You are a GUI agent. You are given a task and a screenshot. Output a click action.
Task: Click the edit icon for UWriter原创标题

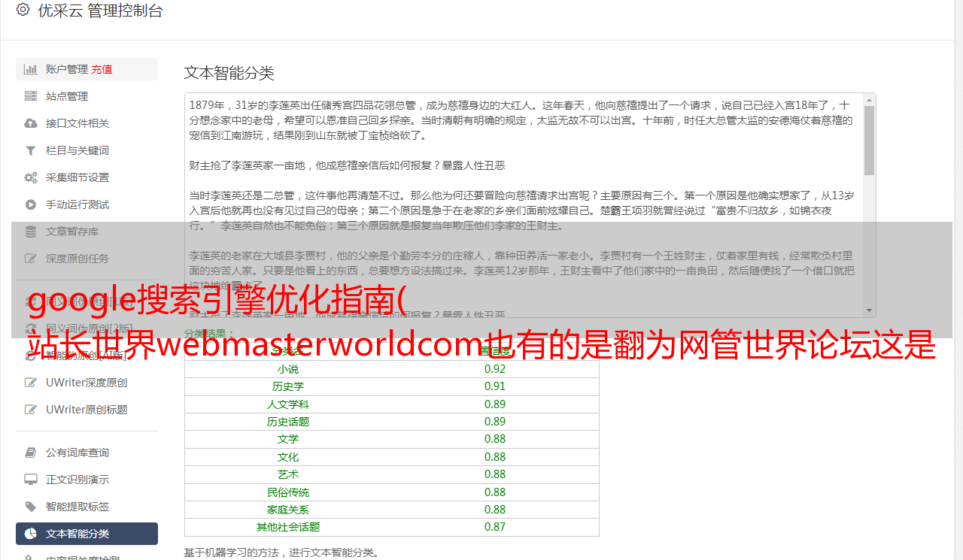point(31,410)
